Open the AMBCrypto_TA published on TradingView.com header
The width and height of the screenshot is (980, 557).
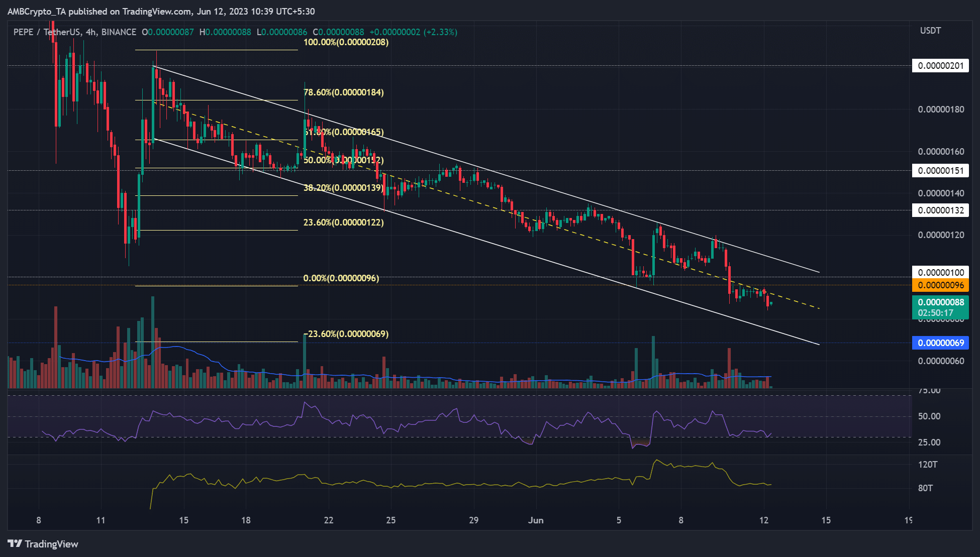161,11
